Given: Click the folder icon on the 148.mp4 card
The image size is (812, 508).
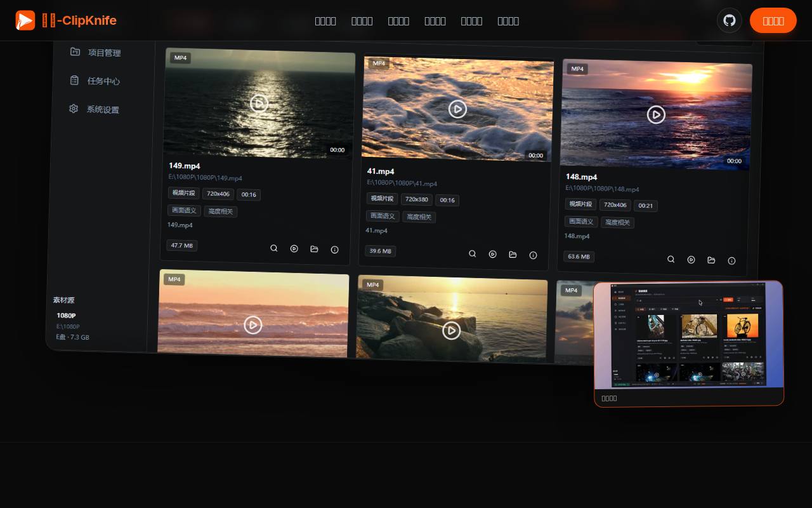Looking at the screenshot, I should point(711,260).
